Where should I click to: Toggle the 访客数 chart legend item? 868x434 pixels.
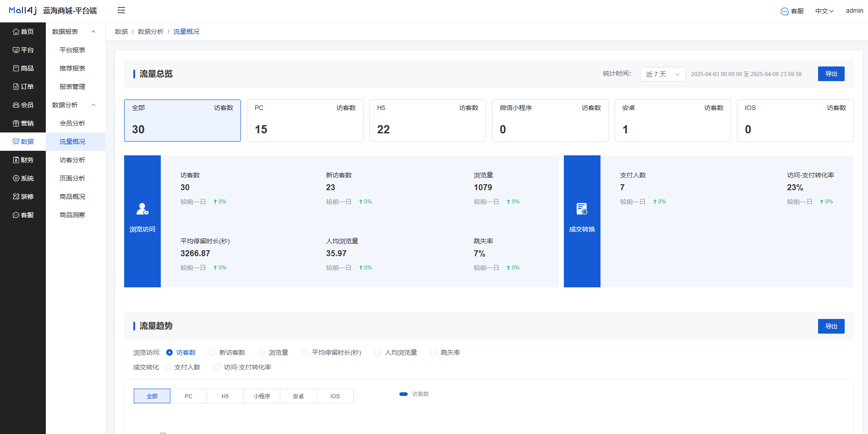(414, 394)
